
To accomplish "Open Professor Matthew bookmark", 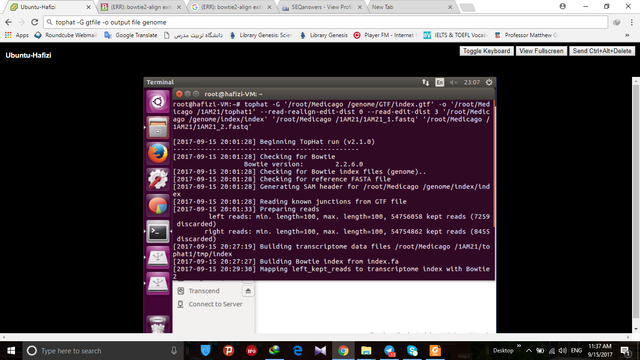I will [x=526, y=35].
